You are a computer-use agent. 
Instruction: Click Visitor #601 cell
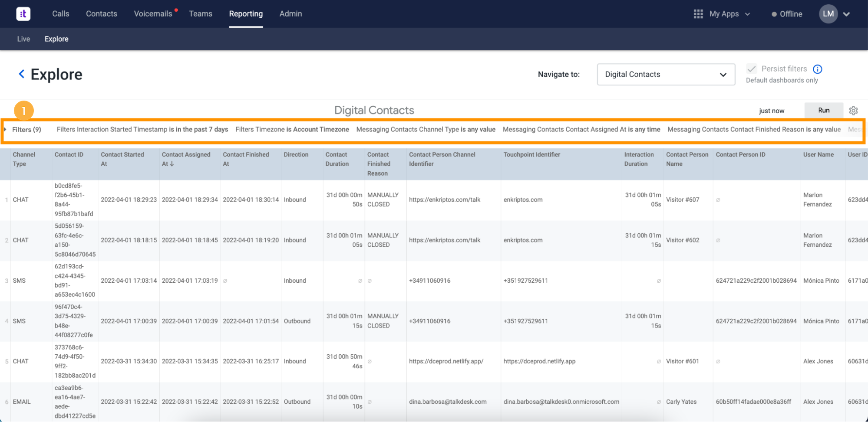pos(683,361)
